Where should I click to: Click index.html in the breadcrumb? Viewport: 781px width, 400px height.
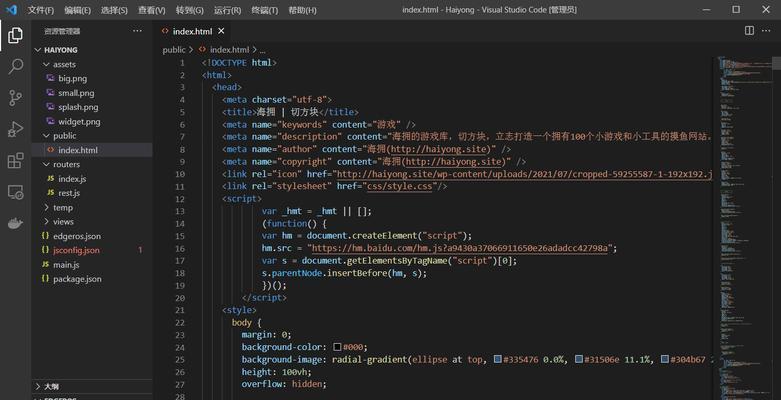click(x=230, y=50)
